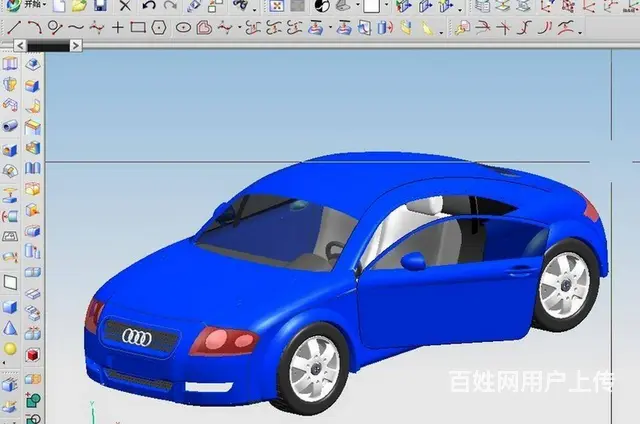Toggle the half-black circle shading style icon
Screen dimensions: 640x424
322,6
